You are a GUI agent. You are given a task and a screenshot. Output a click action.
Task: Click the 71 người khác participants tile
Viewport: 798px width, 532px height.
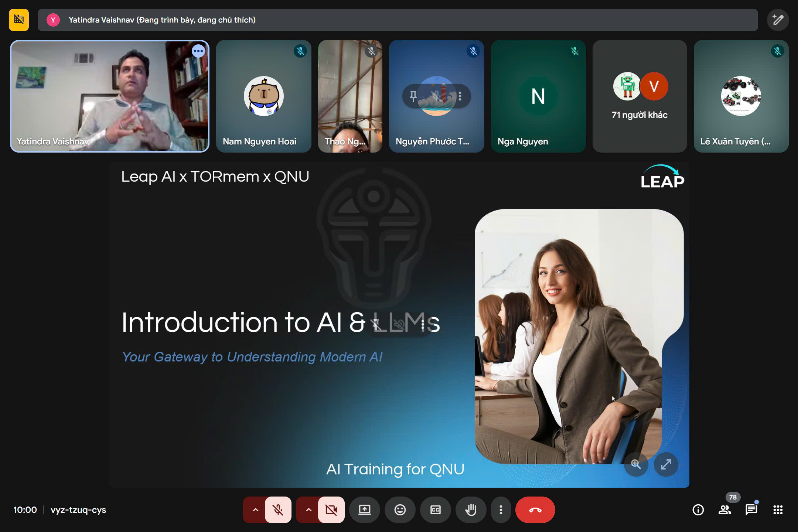[640, 96]
